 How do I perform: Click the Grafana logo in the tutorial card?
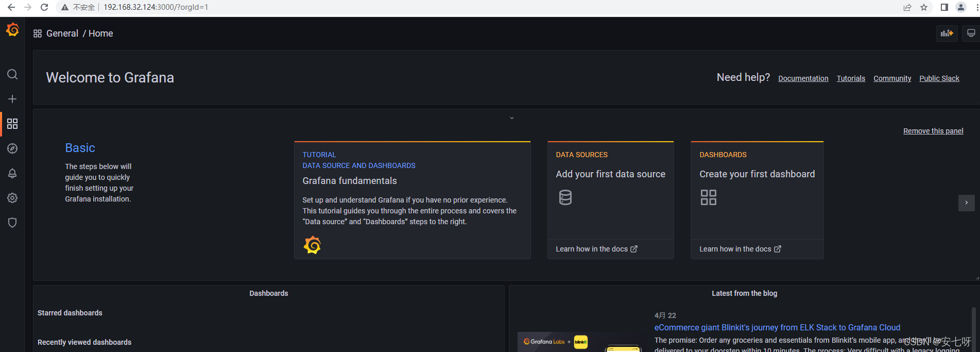pyautogui.click(x=312, y=245)
